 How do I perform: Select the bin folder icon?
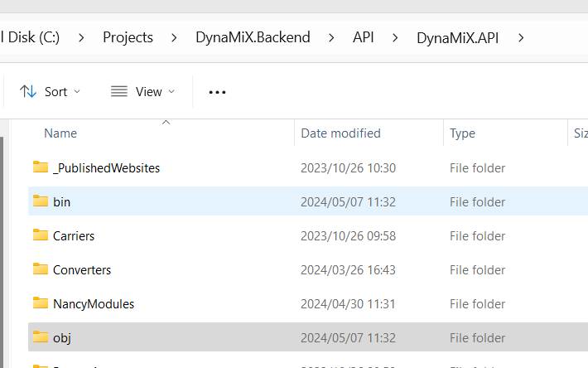click(41, 201)
